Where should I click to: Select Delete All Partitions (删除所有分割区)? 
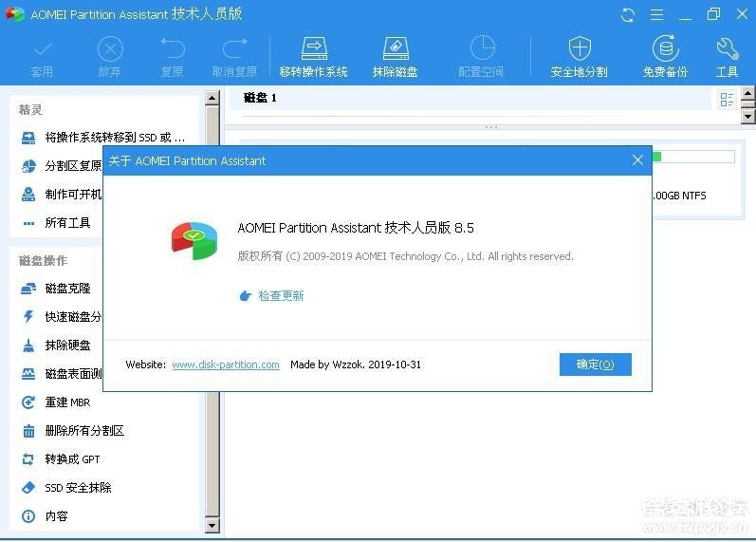[84, 431]
